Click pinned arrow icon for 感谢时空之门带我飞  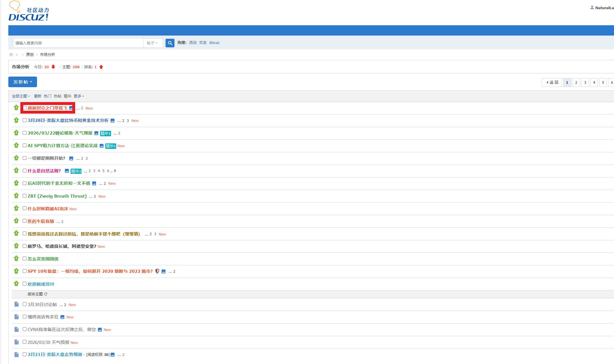16,108
